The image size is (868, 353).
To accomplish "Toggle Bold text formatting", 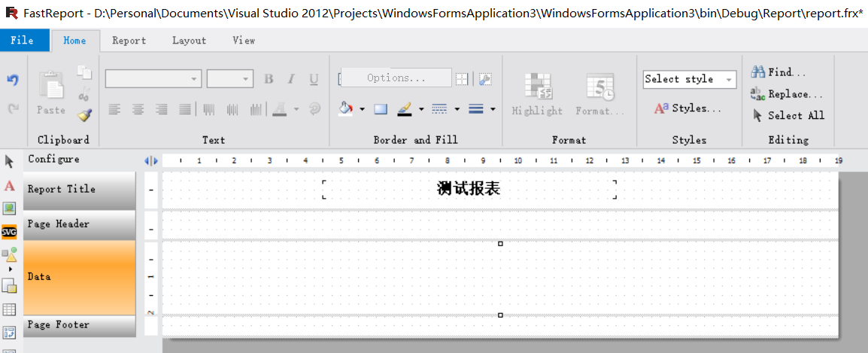I will (269, 79).
